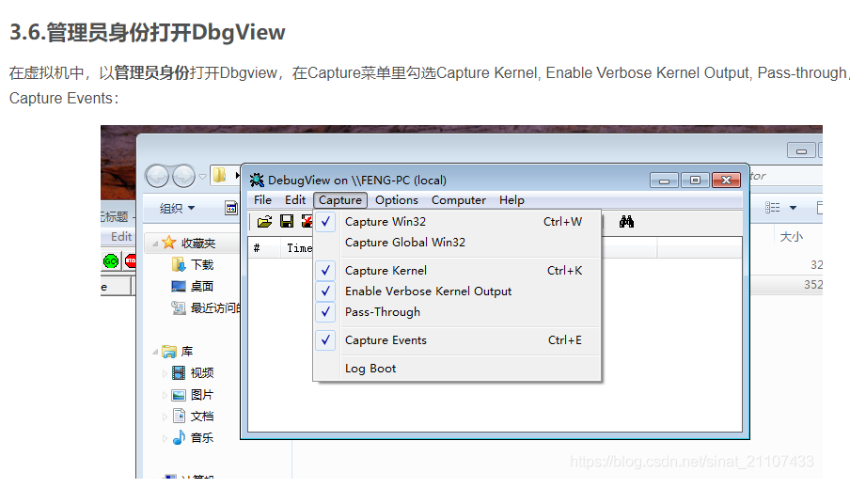Select 桌面 Desktop in Explorer sidebar
The height and width of the screenshot is (504, 850).
point(201,286)
